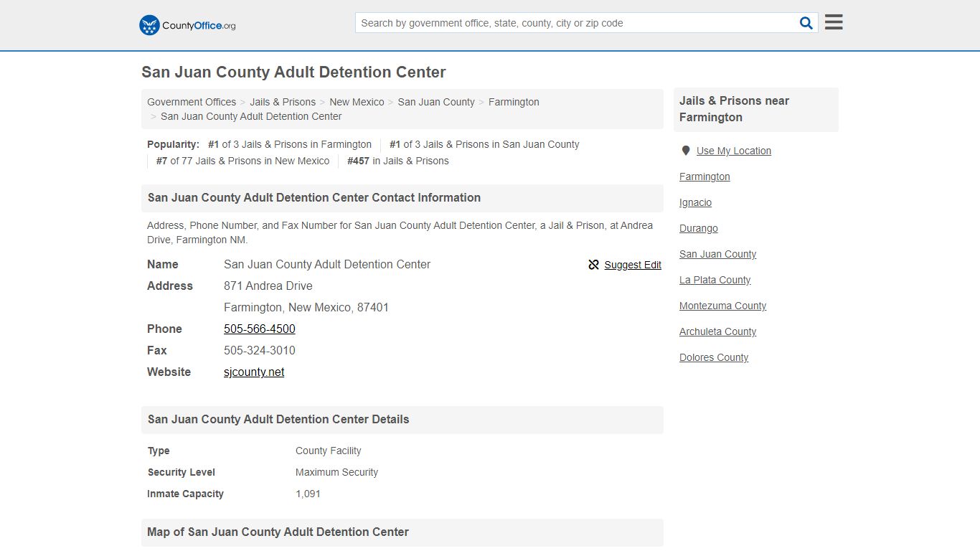Click the CountyOffice.org logo
980x551 pixels.
click(x=187, y=25)
